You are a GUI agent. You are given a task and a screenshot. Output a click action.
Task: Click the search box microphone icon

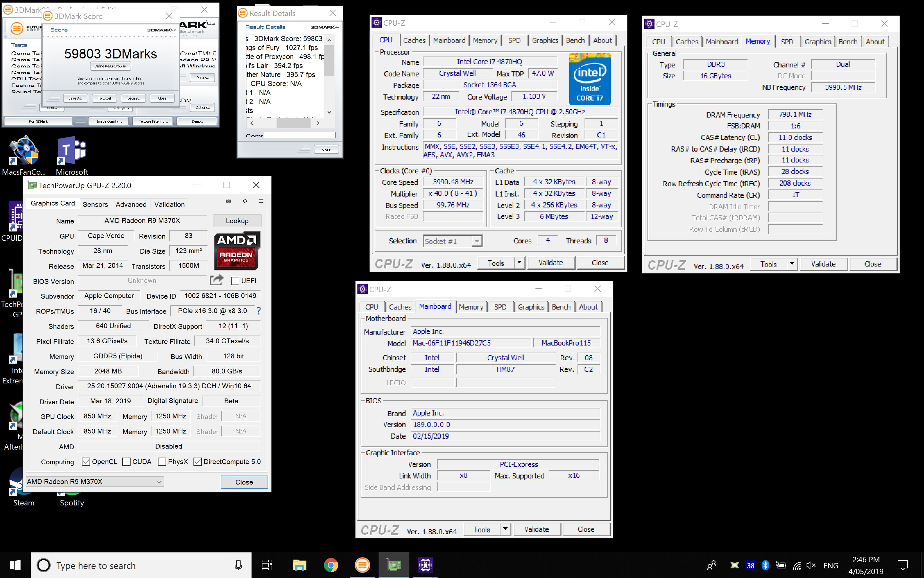click(x=238, y=565)
